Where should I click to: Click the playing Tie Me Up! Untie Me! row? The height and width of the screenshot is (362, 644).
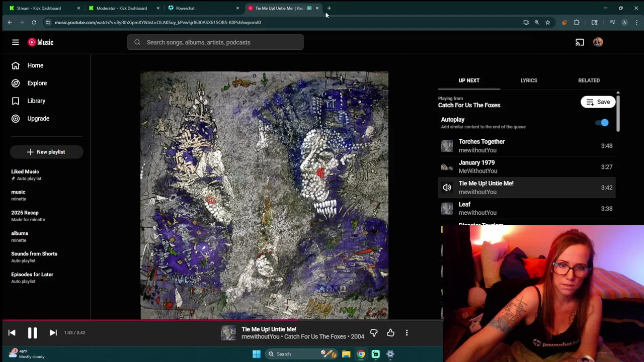coord(527,188)
